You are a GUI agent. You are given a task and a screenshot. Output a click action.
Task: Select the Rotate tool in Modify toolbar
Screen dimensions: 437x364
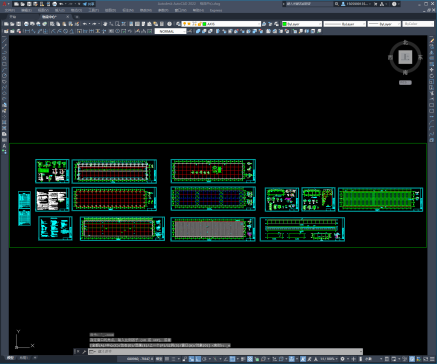(432, 76)
